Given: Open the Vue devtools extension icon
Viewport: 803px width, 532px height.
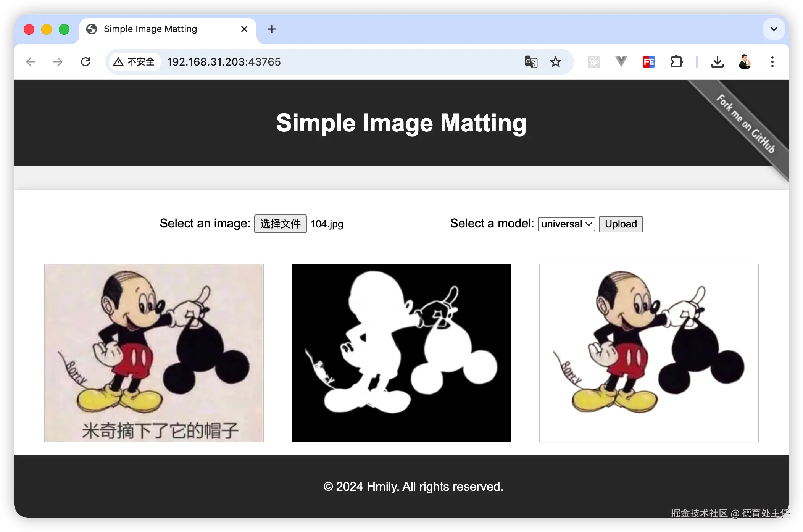Looking at the screenshot, I should tap(621, 62).
